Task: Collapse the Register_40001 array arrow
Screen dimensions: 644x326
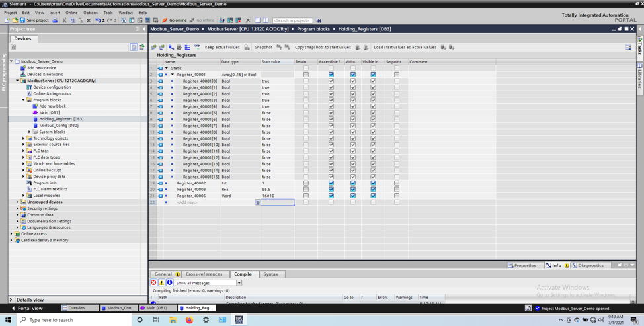Action: 173,75
